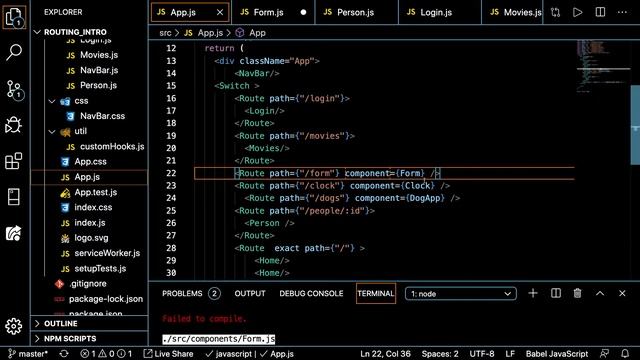Kill the terminal with trash icon
640x360 pixels.
[577, 293]
